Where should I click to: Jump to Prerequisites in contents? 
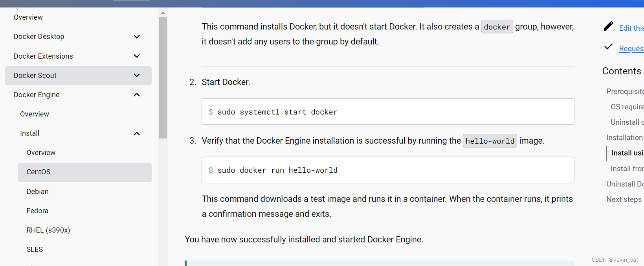(x=625, y=91)
